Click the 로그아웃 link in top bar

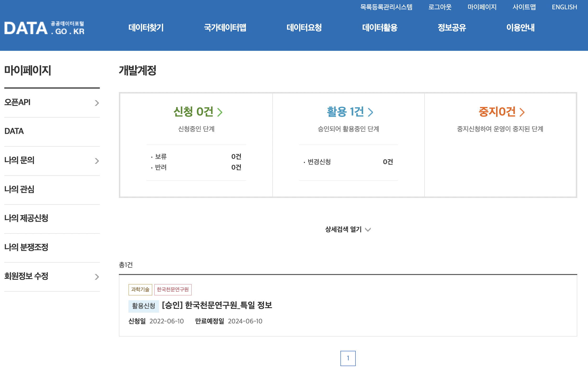point(440,7)
